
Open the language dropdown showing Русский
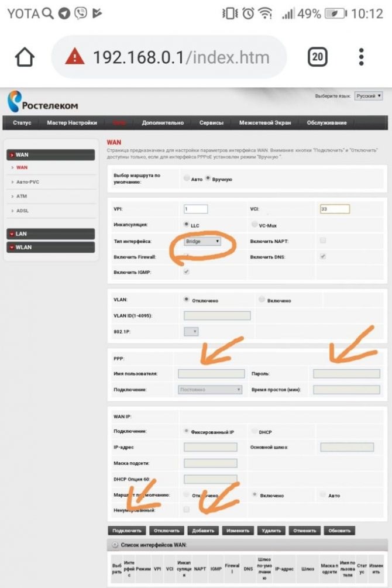point(369,96)
